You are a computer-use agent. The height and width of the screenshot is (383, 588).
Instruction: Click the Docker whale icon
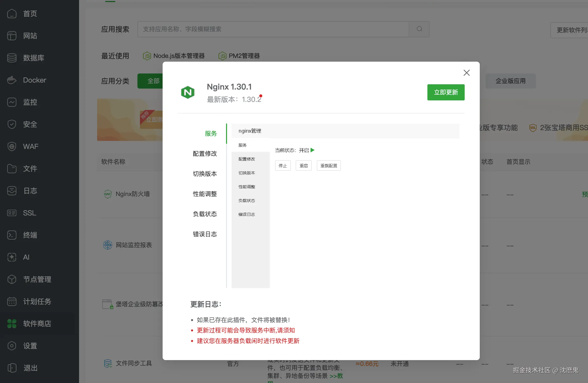12,80
